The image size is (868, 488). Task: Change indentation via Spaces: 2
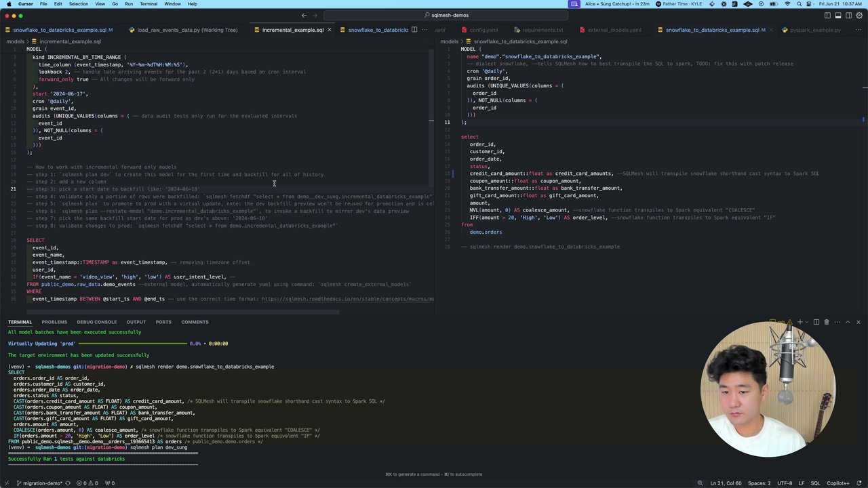pos(759,483)
